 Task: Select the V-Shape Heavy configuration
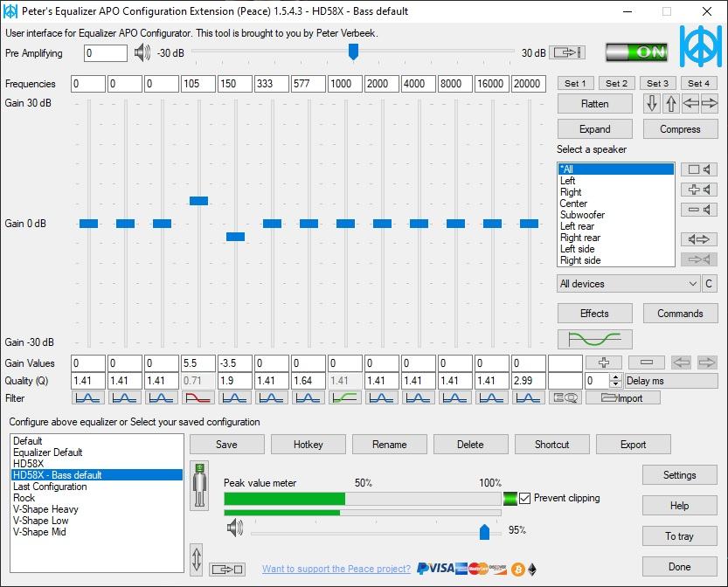coord(96,509)
